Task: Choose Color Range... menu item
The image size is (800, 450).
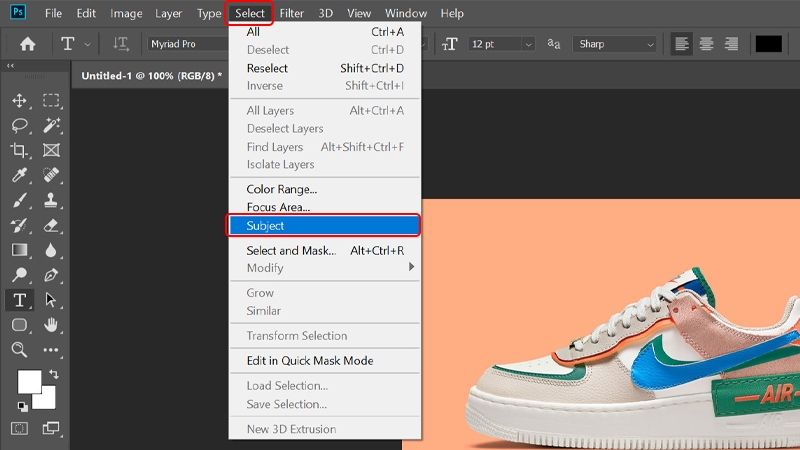Action: tap(325, 189)
